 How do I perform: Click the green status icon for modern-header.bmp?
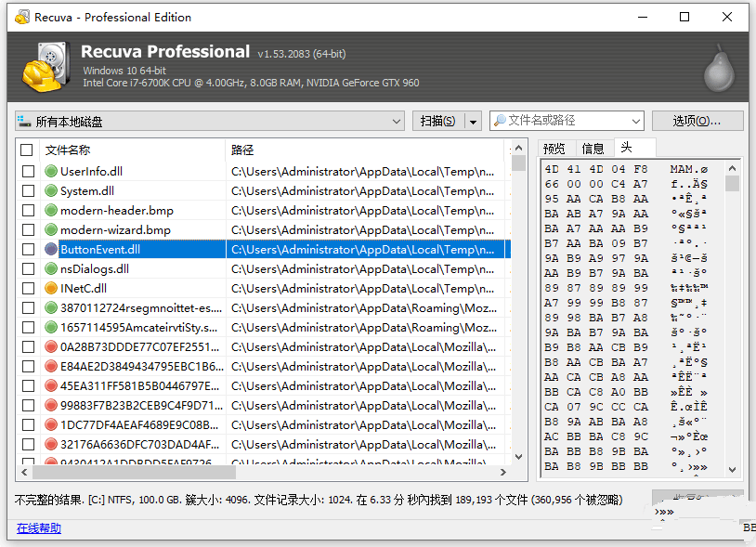point(51,210)
